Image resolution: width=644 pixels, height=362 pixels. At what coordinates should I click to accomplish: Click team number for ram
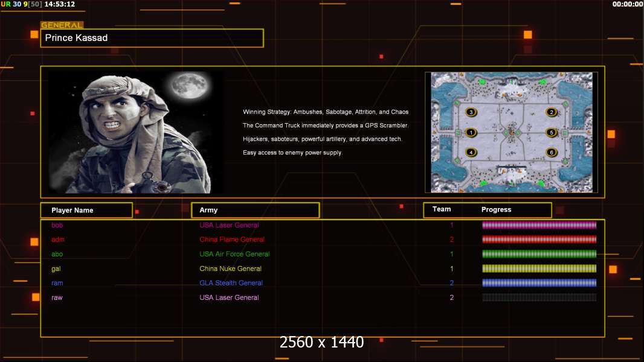(x=452, y=283)
